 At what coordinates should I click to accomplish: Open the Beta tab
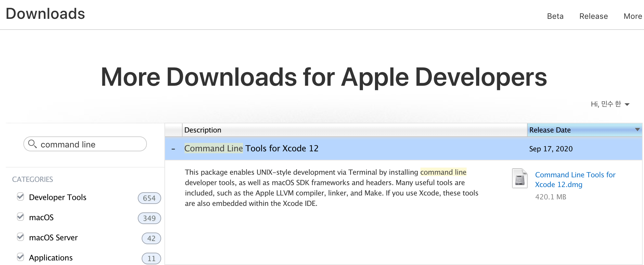pos(555,16)
